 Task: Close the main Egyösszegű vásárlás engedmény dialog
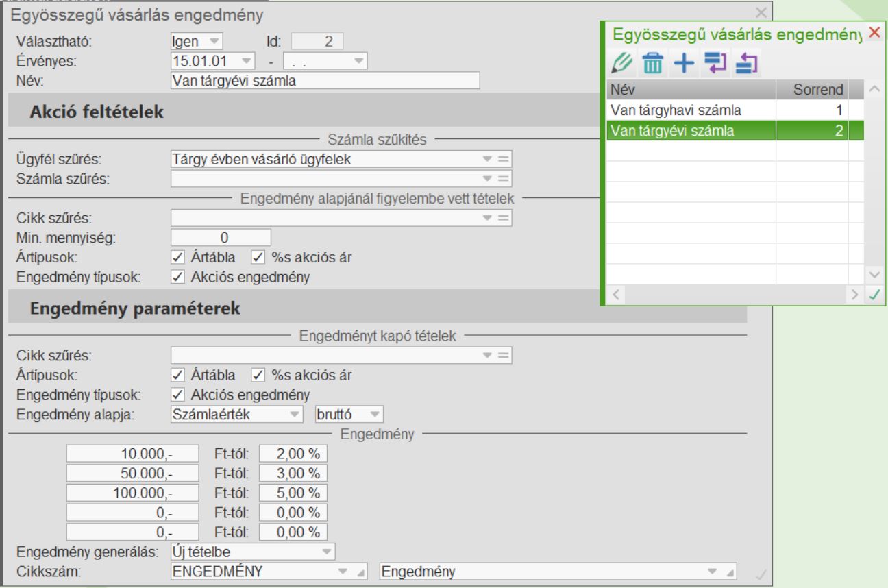(761, 12)
